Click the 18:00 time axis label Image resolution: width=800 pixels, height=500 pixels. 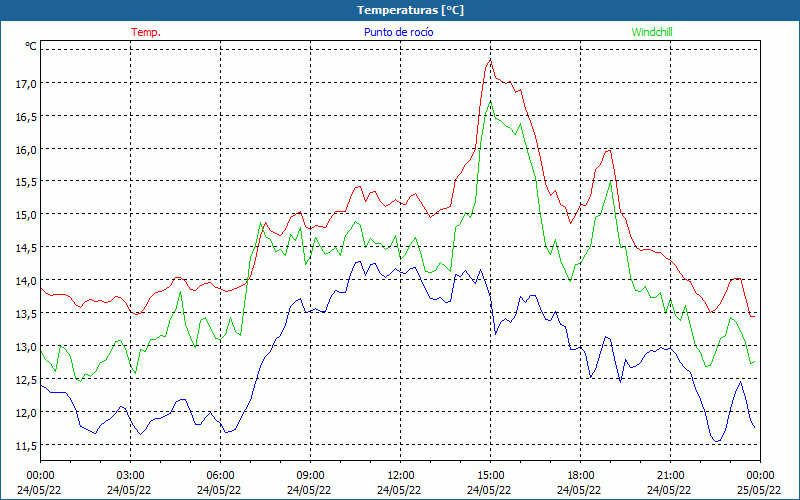(581, 476)
